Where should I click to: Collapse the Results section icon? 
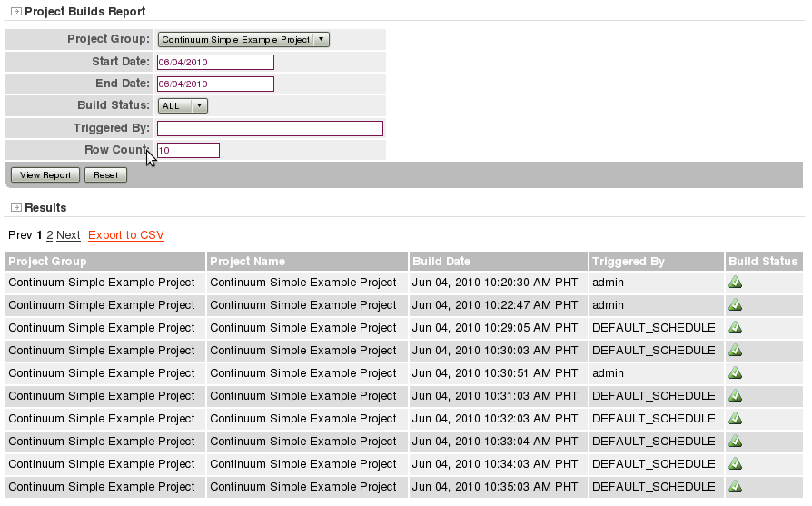click(16, 208)
